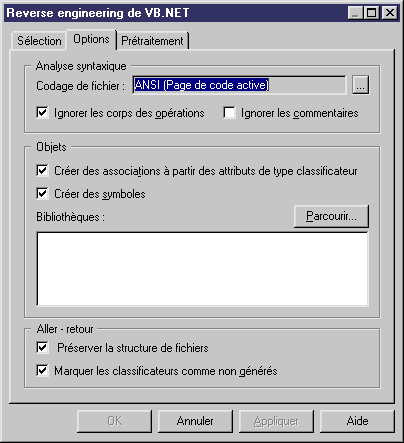The height and width of the screenshot is (443, 404).
Task: Switch to the Sélection tab
Action: tap(39, 41)
